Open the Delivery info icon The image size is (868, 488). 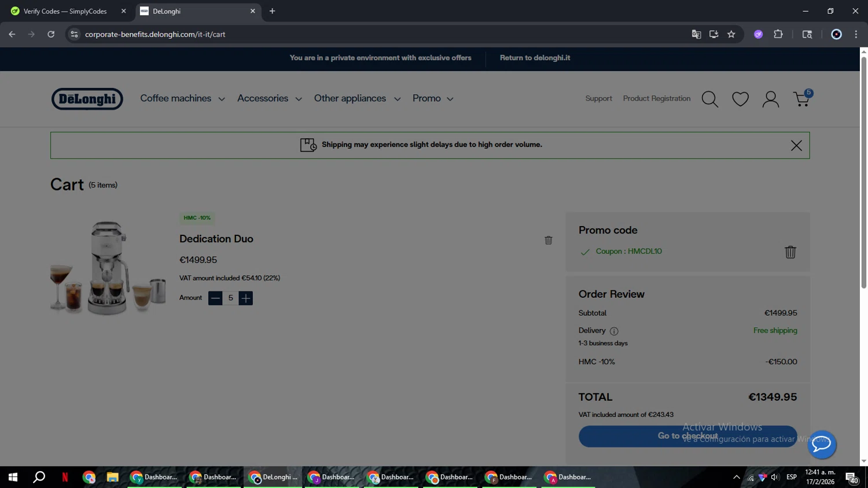(x=614, y=331)
